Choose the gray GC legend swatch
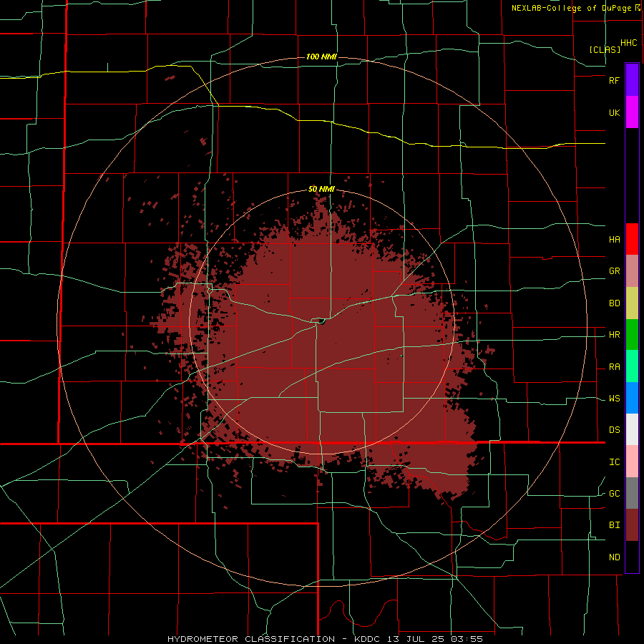 click(632, 493)
